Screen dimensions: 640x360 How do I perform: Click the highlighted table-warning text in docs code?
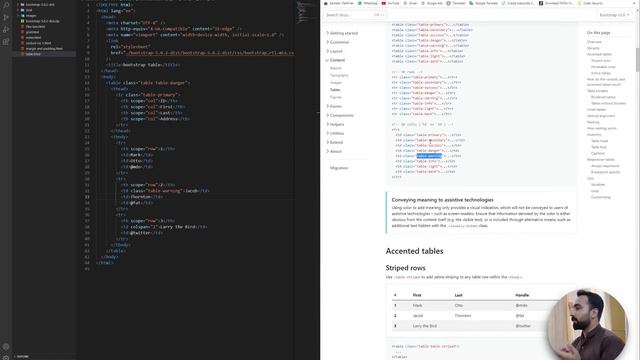[429, 156]
